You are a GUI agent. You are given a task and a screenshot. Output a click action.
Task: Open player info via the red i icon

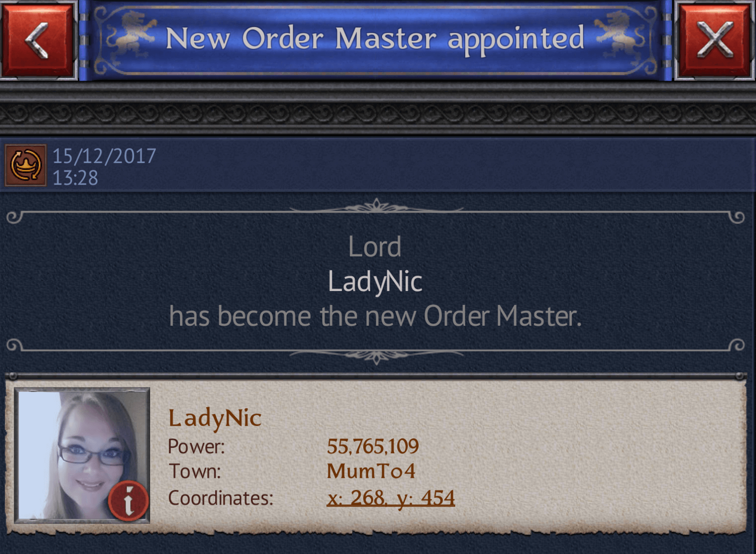click(x=128, y=501)
